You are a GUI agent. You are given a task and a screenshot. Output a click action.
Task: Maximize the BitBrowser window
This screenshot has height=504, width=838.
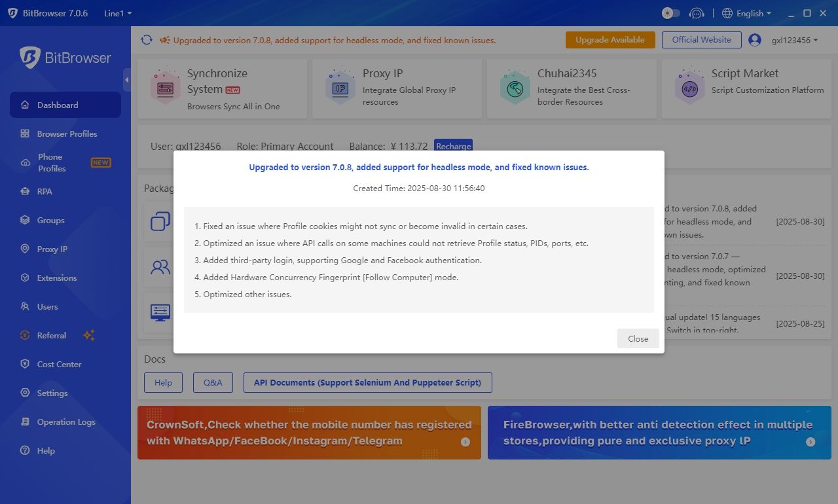tap(807, 13)
